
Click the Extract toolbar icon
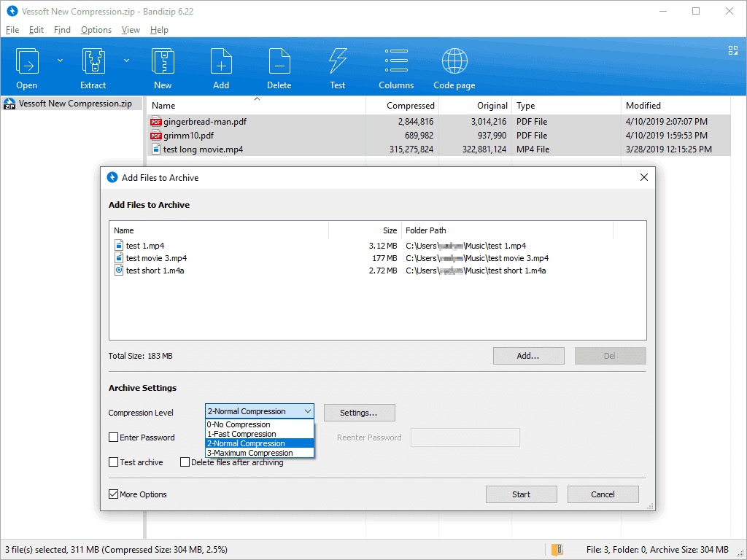(93, 61)
